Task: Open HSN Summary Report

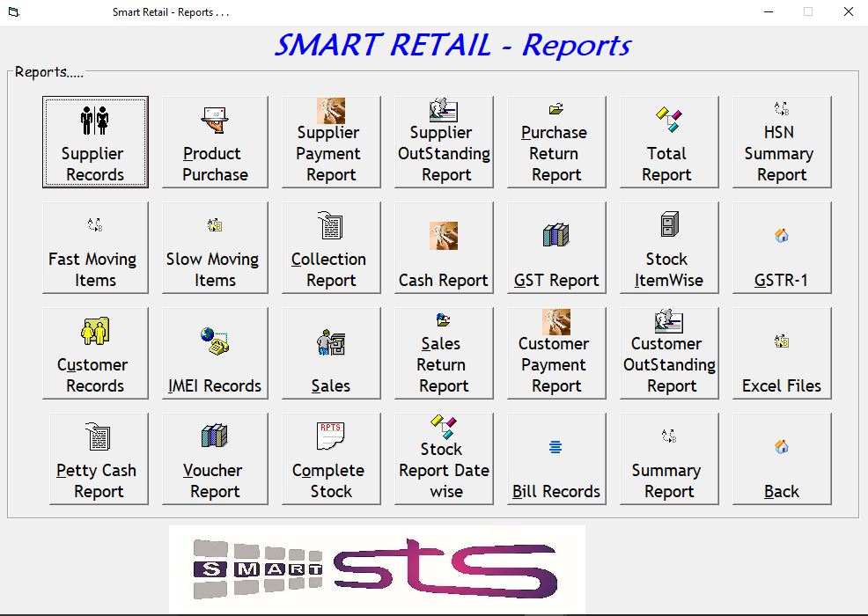Action: pyautogui.click(x=782, y=143)
